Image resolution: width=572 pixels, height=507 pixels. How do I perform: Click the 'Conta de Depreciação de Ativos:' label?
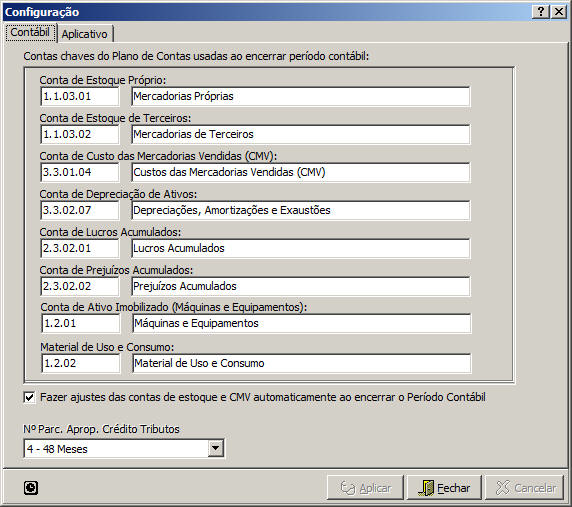pos(118,194)
